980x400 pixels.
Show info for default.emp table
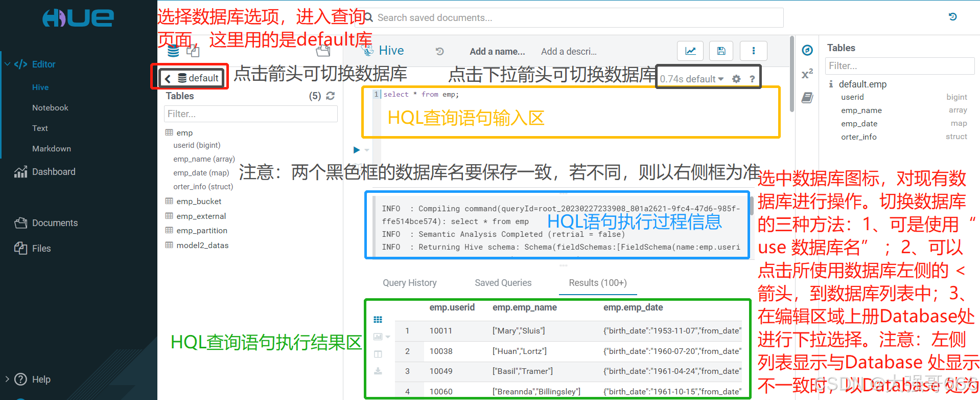click(831, 84)
